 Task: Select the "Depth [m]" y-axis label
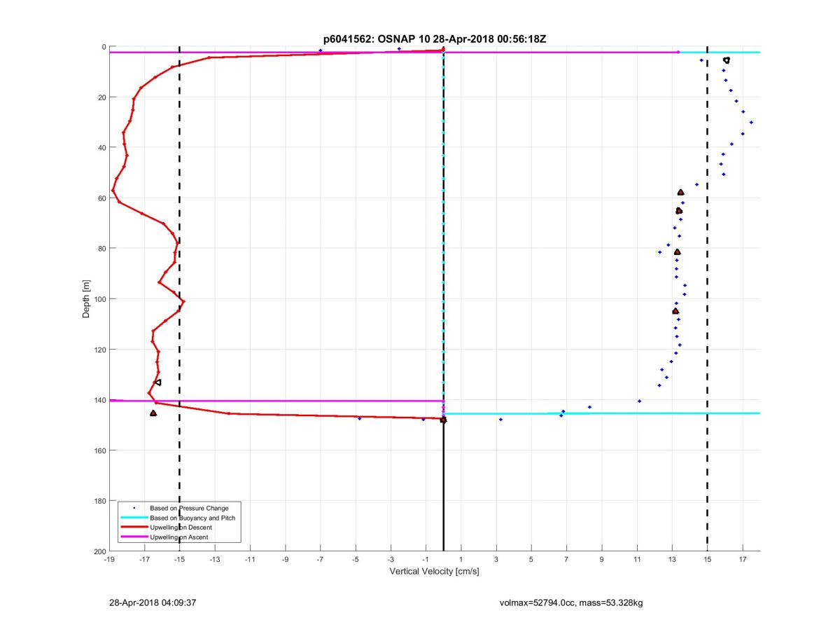(87, 299)
